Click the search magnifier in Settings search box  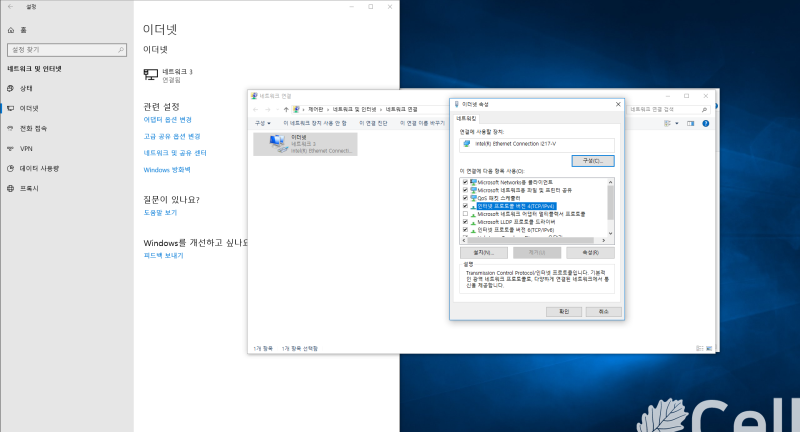pyautogui.click(x=121, y=50)
